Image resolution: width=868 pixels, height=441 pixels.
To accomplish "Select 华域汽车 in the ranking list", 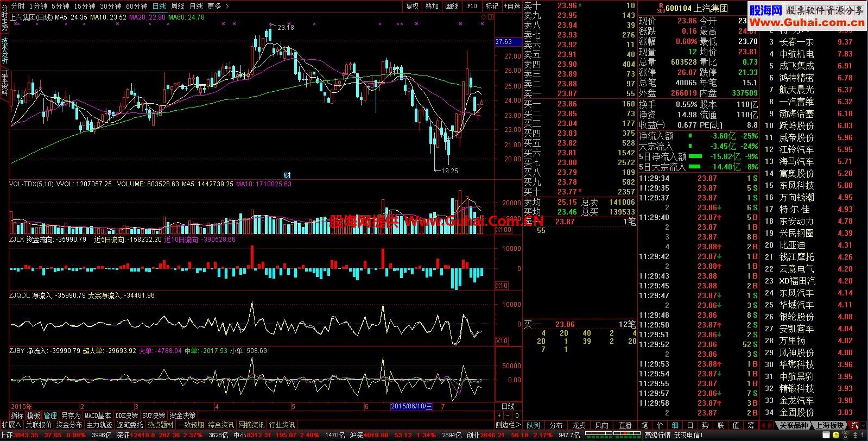I will [796, 305].
